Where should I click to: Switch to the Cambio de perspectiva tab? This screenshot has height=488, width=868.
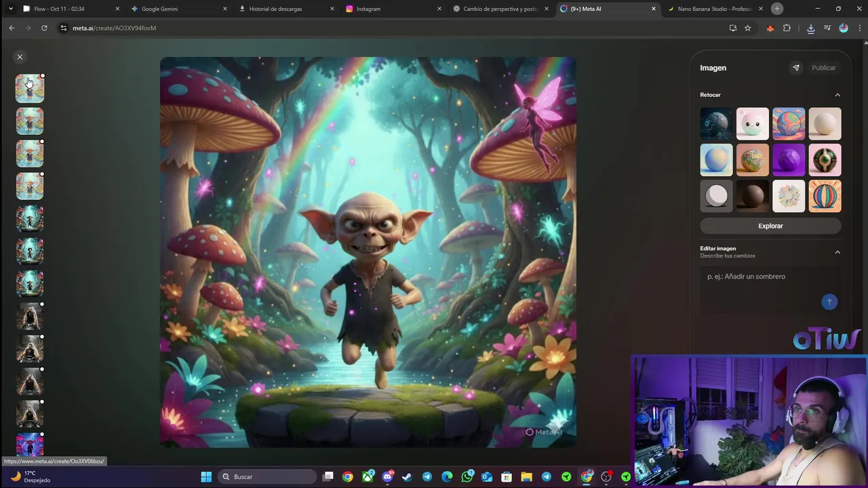click(x=500, y=9)
